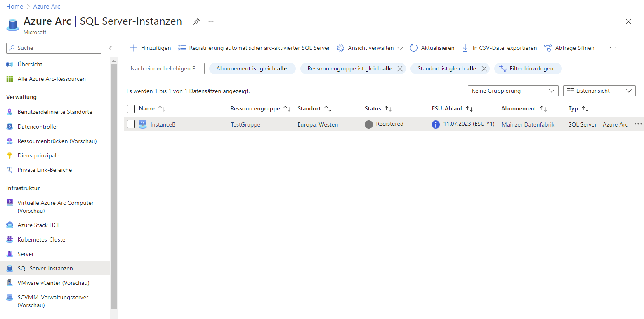The width and height of the screenshot is (644, 319).
Task: Click Abonnement ist gleich alle filter
Action: coord(252,69)
